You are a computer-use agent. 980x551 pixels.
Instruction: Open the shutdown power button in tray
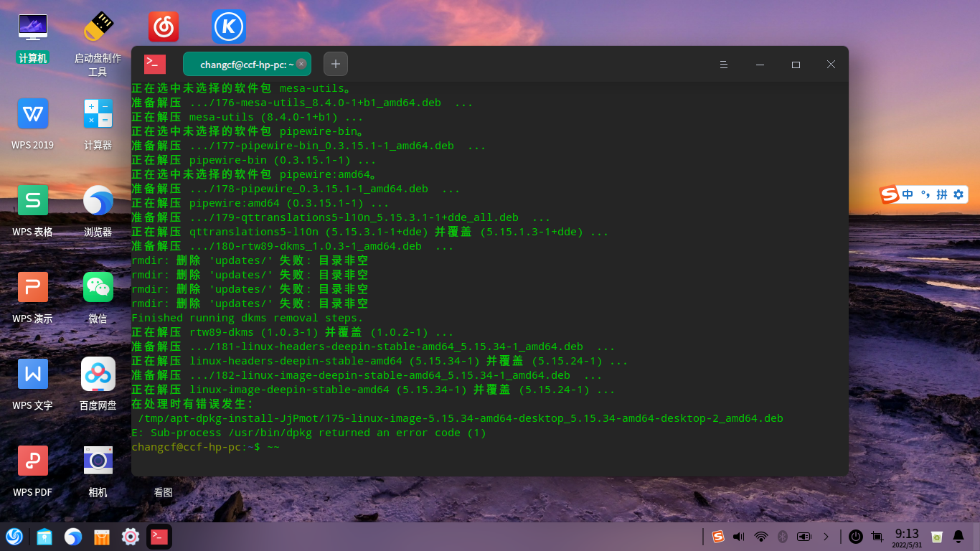pos(854,536)
